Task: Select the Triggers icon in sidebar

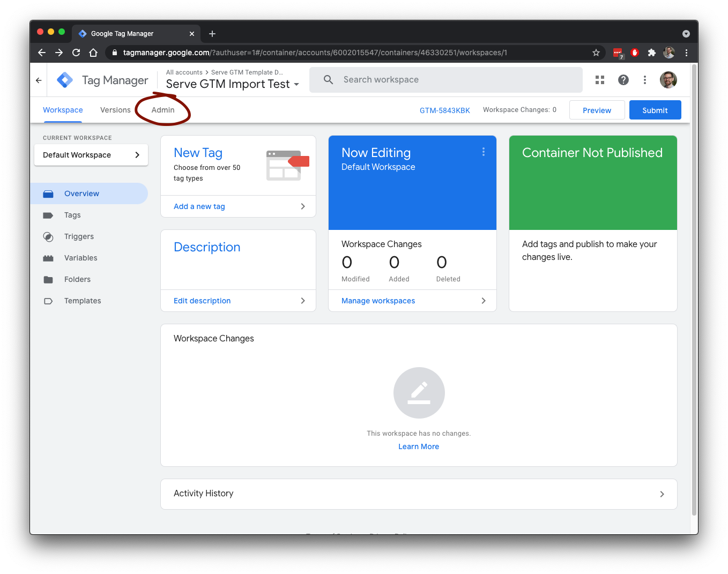Action: click(x=48, y=236)
